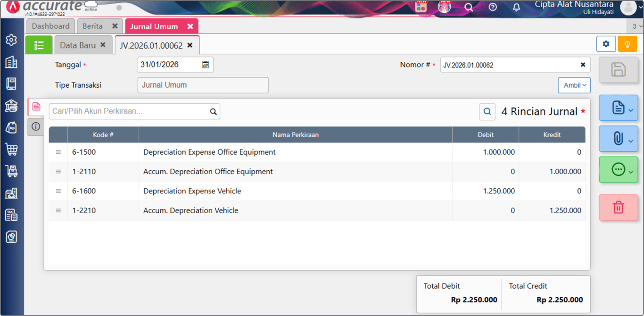
Task: Show the info side tab of the journal
Action: click(x=36, y=126)
